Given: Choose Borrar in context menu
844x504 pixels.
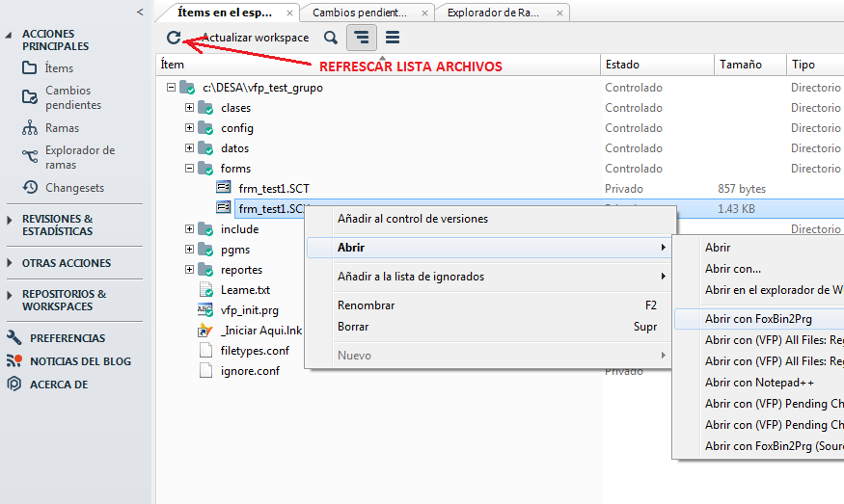Looking at the screenshot, I should tap(489, 327).
